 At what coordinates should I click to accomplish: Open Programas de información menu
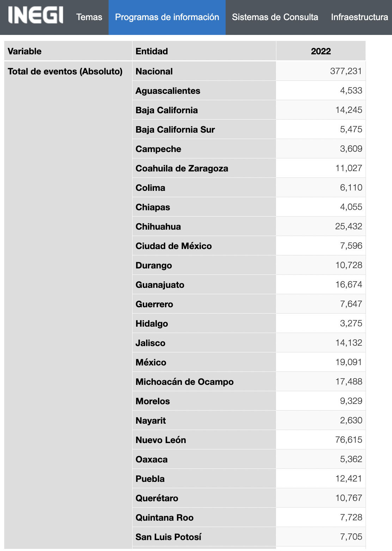pyautogui.click(x=167, y=17)
